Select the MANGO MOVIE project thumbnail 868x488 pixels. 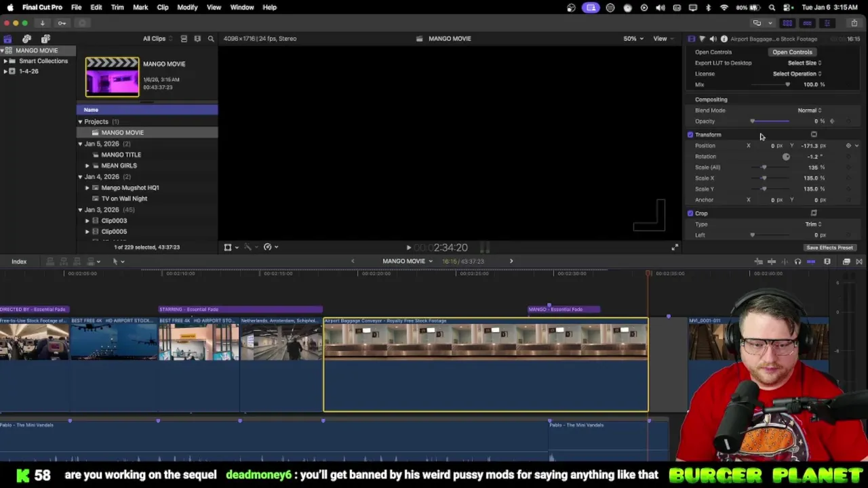[x=112, y=77]
